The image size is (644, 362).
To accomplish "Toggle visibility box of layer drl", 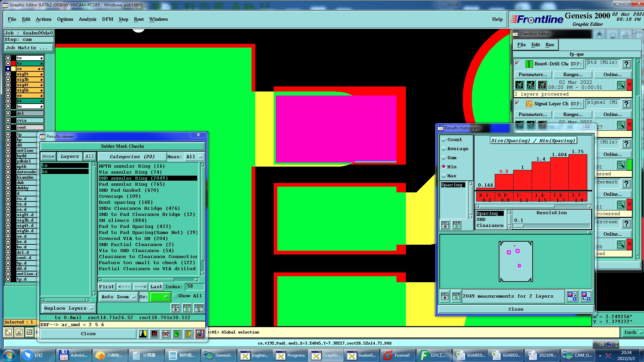I will (x=8, y=113).
